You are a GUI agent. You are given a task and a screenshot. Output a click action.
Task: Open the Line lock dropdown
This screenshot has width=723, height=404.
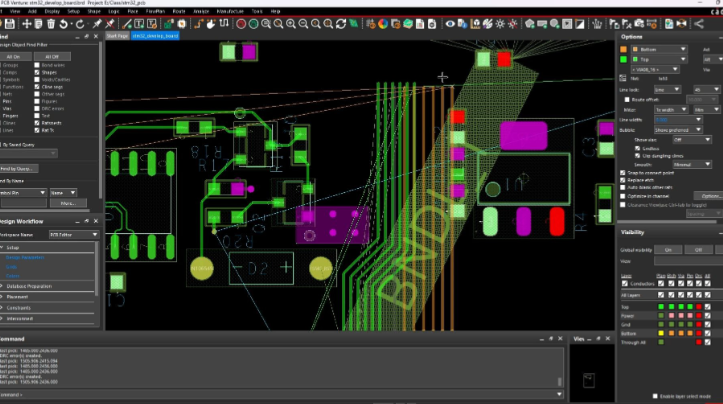pos(669,89)
